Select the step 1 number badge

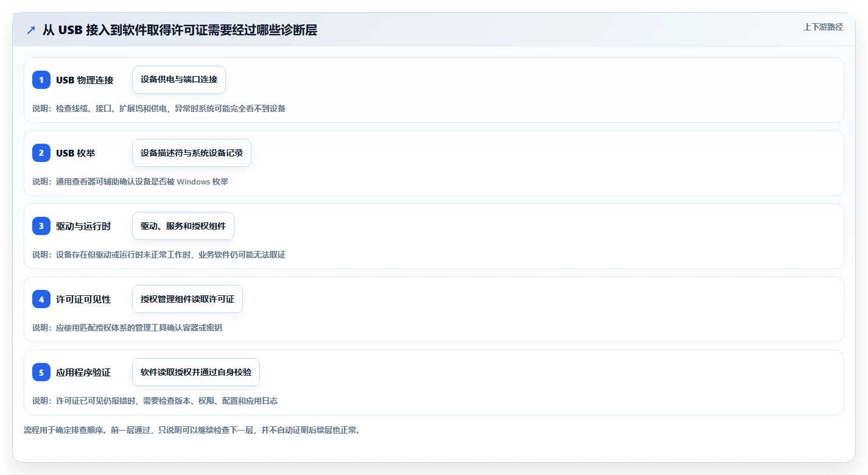pos(41,80)
